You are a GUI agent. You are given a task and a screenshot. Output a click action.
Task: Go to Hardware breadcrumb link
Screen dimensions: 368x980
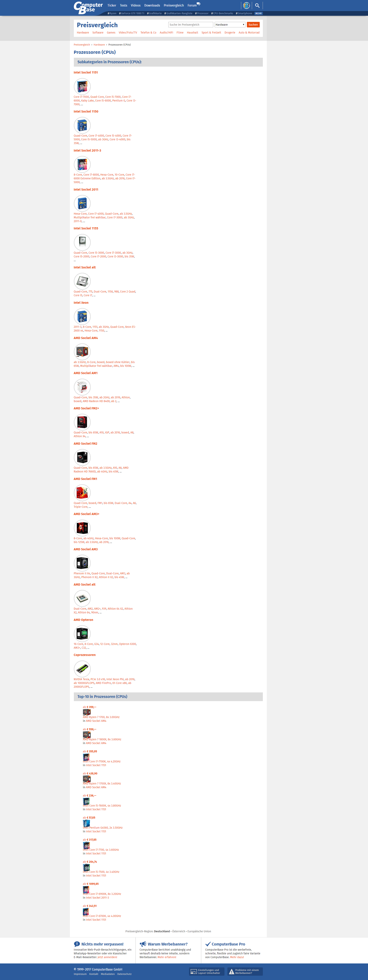[x=99, y=45]
